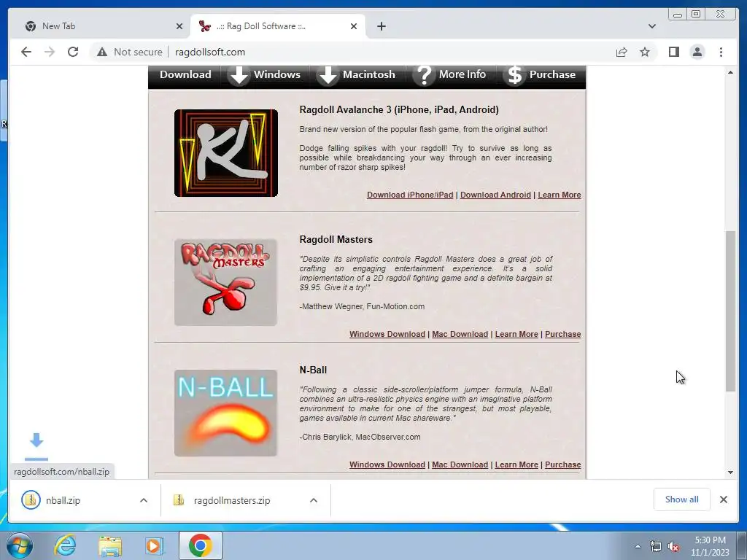Expand the tab search dropdown
The height and width of the screenshot is (560, 747).
pos(651,26)
